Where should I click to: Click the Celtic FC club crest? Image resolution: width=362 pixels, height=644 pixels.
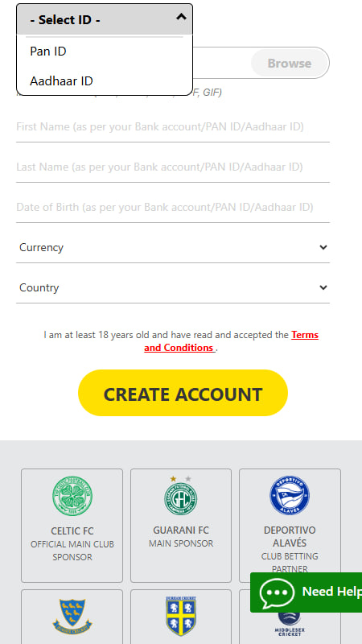72,497
